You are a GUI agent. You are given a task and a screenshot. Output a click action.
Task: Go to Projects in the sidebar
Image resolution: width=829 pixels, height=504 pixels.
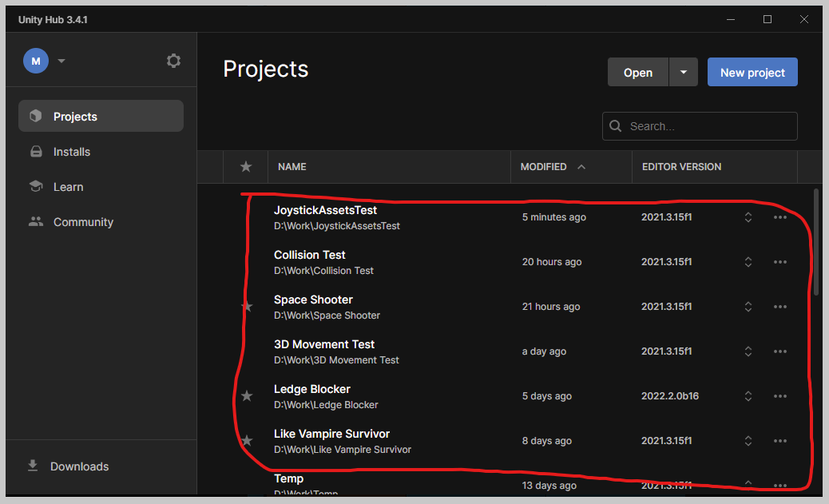(101, 117)
